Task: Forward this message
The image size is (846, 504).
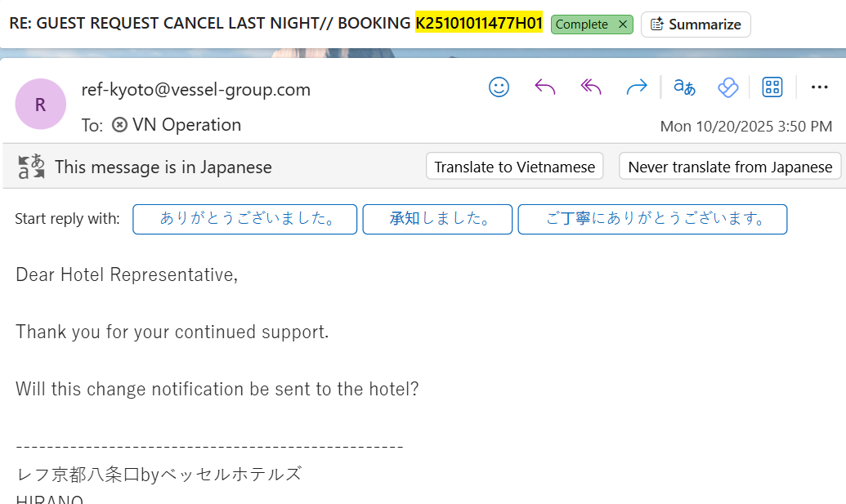Action: [x=636, y=87]
